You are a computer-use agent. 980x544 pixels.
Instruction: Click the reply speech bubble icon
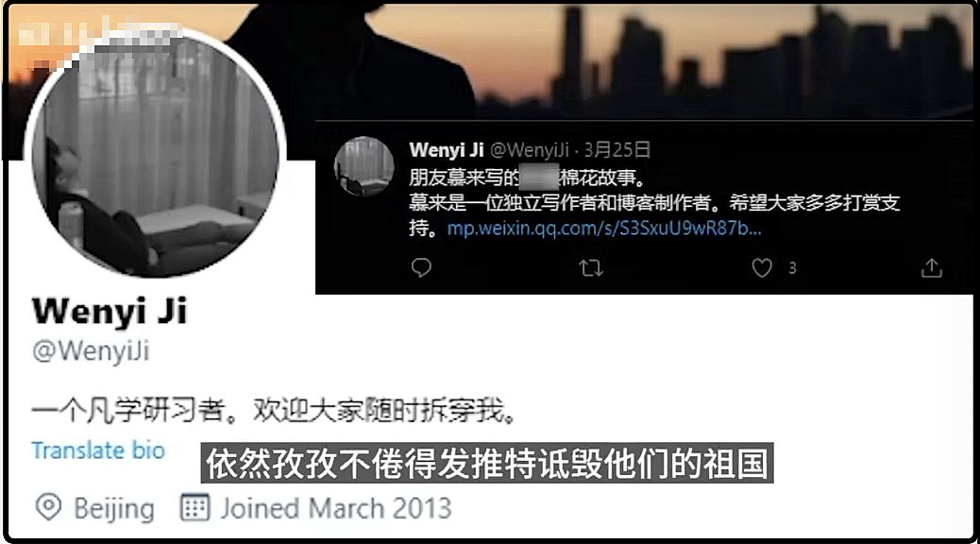coord(421,267)
